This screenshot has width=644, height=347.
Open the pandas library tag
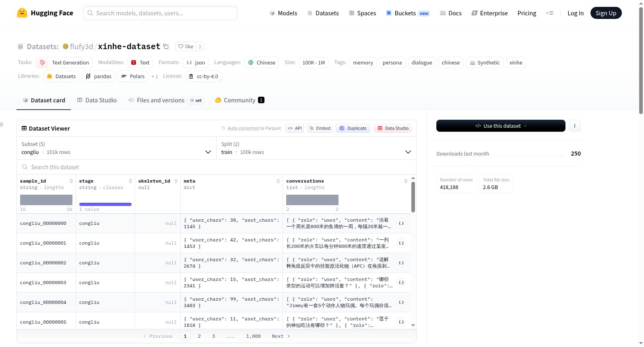99,76
